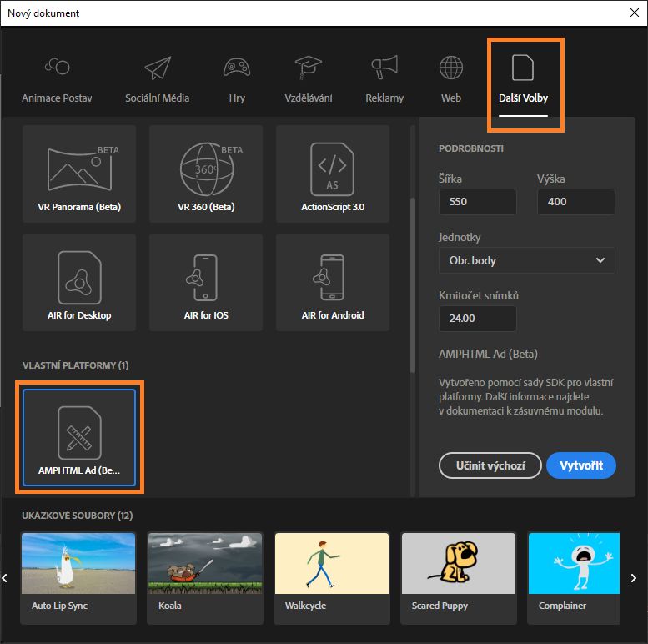The image size is (648, 644).
Task: Click the paper plane social media icon
Action: pos(158,68)
